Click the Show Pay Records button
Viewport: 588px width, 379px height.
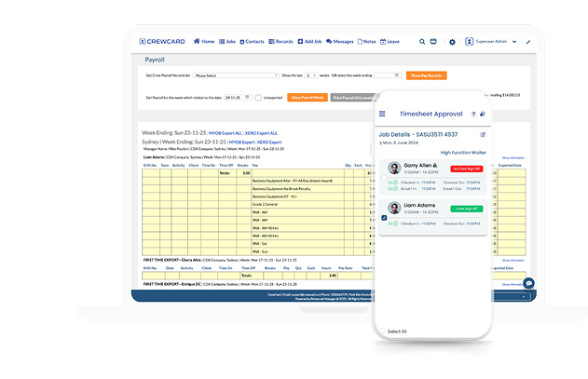click(425, 74)
